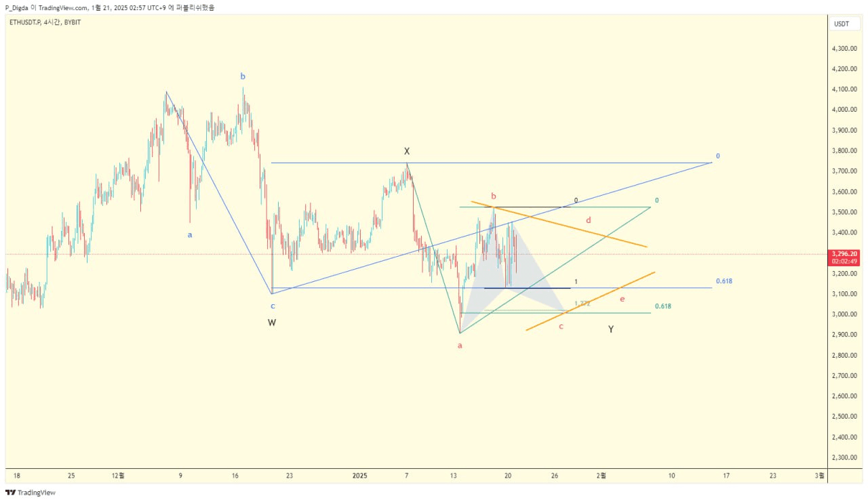Click the blue 0.618 Fibonacci level label
The width and height of the screenshot is (868, 502).
[724, 281]
